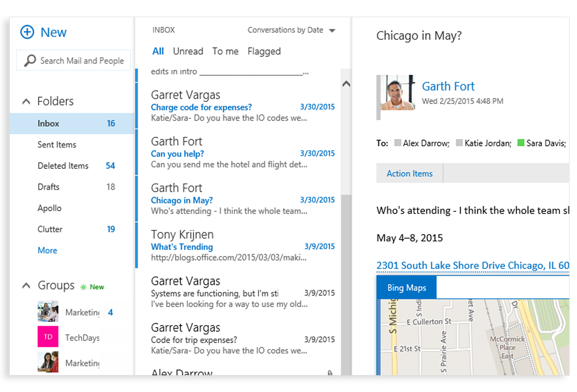The width and height of the screenshot is (577, 392).
Task: Collapse the Folders section
Action: (x=26, y=101)
